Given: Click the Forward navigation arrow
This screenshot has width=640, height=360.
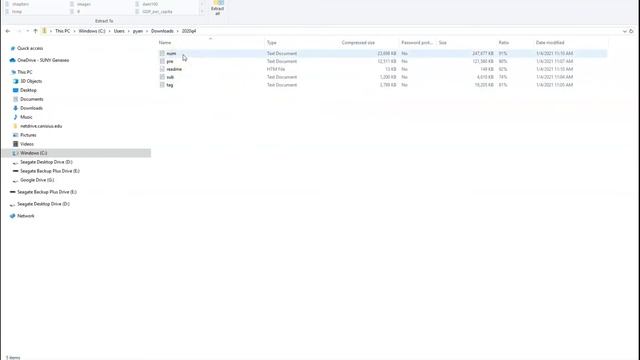Looking at the screenshot, I should (19, 31).
